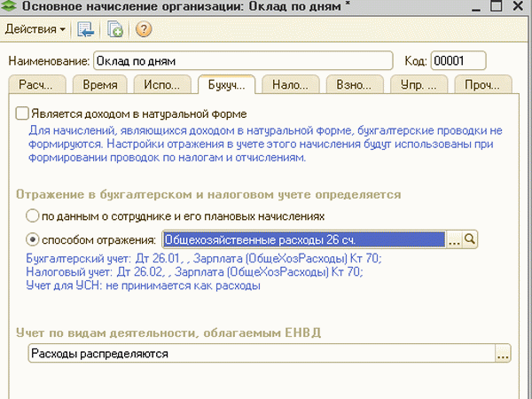
Task: Select по данным о сотруднике radio option
Action: 33,215
